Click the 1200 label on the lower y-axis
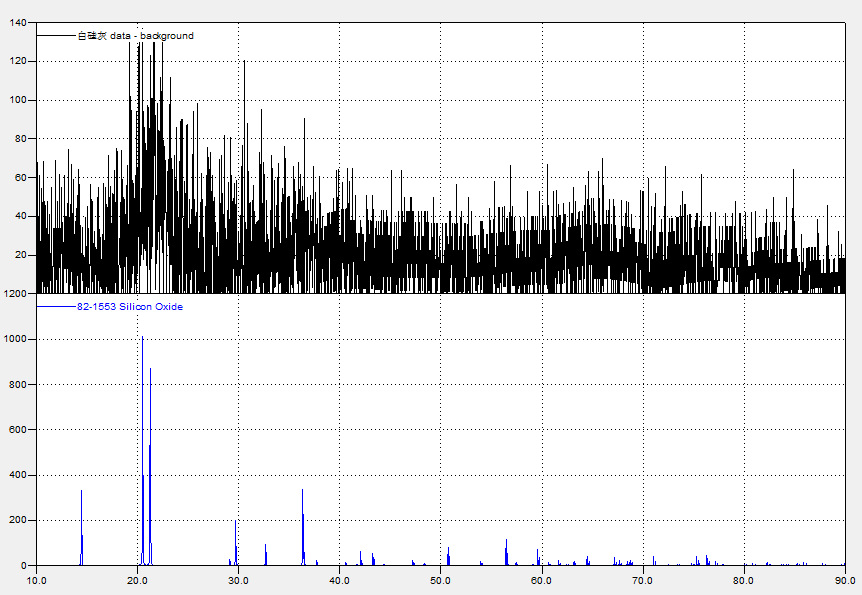The image size is (862, 595). 15,294
